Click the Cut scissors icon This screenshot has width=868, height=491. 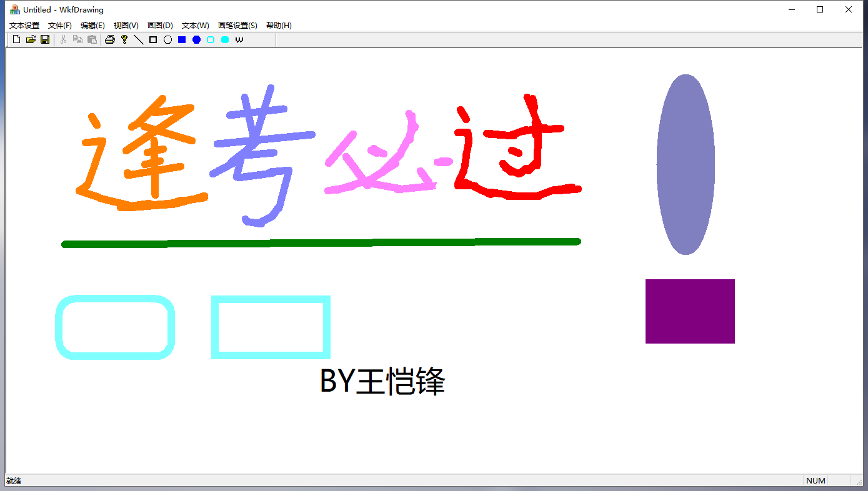pos(63,40)
